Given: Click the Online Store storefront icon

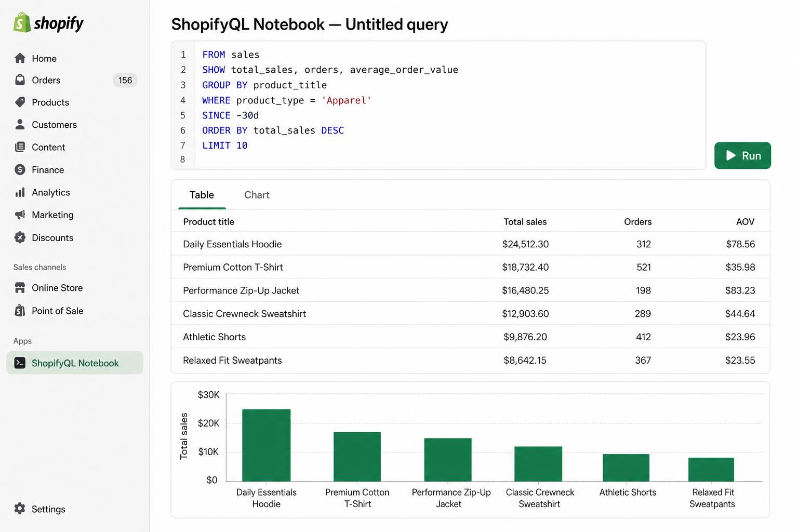Looking at the screenshot, I should coord(20,288).
